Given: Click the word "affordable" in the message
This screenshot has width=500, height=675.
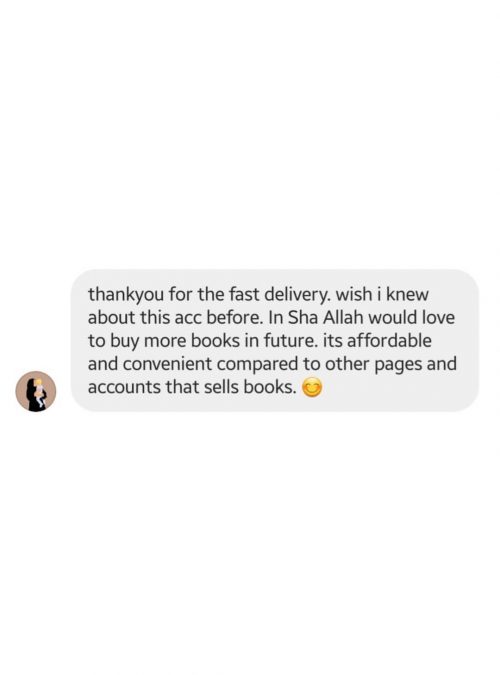Looking at the screenshot, I should tap(389, 341).
